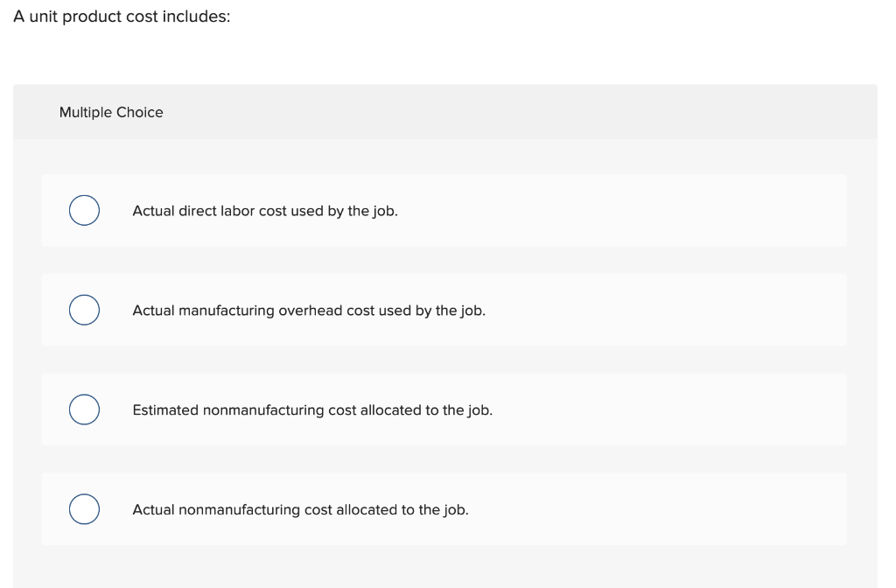The height and width of the screenshot is (588, 896).
Task: Select the radio button for "Estimated nonmanufacturing cost"
Action: [84, 409]
